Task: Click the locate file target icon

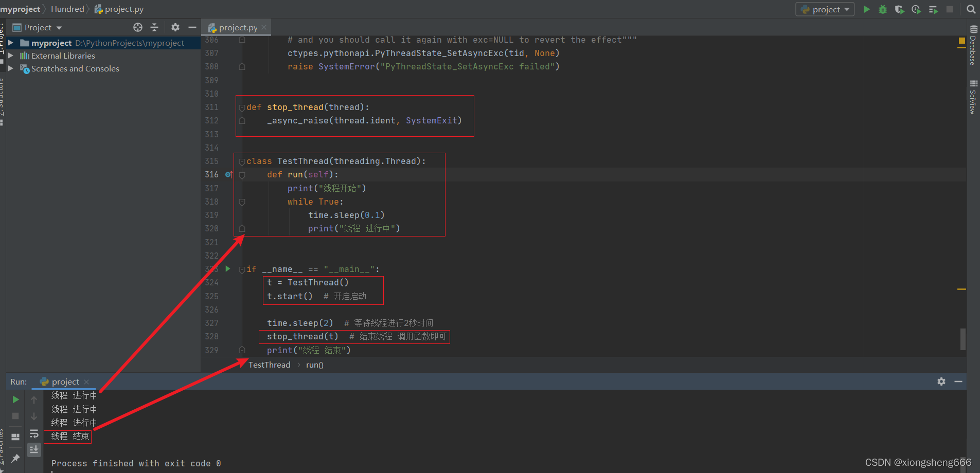Action: pyautogui.click(x=138, y=27)
